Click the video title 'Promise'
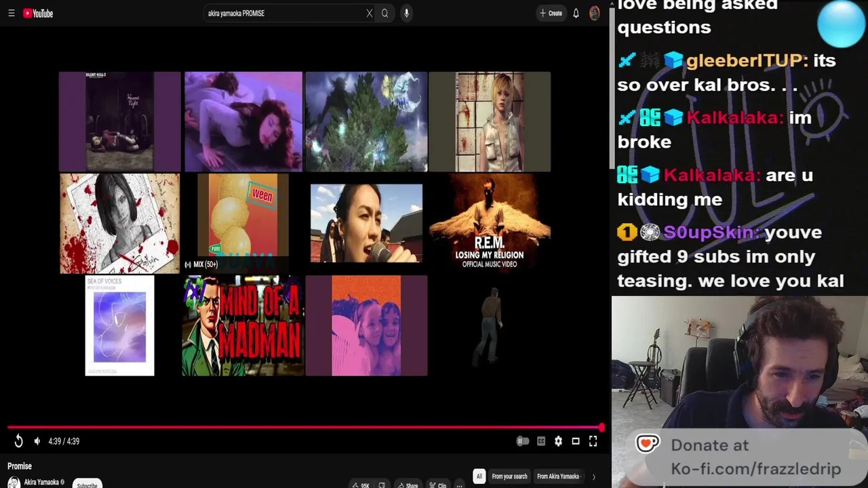The image size is (868, 488). [20, 466]
